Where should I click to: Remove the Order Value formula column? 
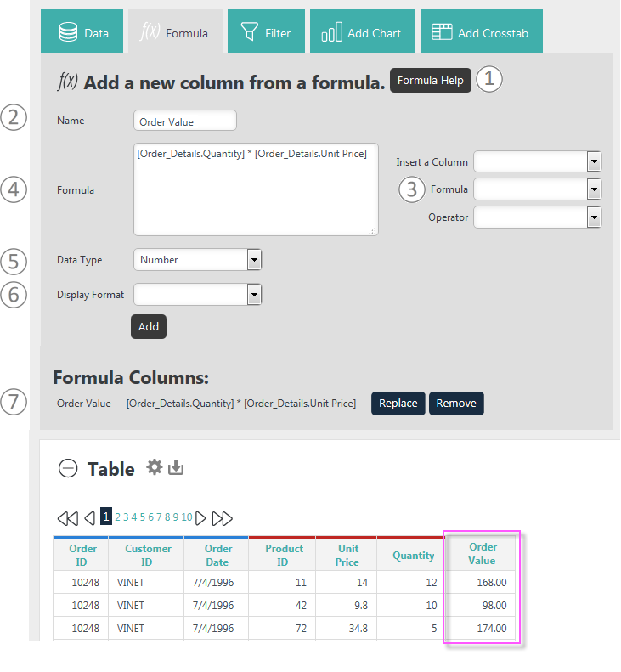click(x=456, y=404)
